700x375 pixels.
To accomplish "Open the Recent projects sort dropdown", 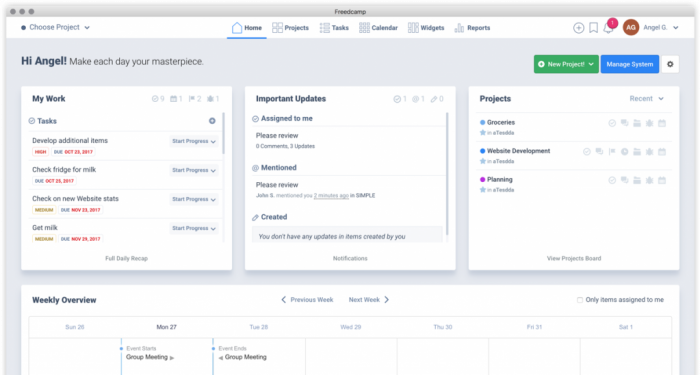I will (x=646, y=99).
